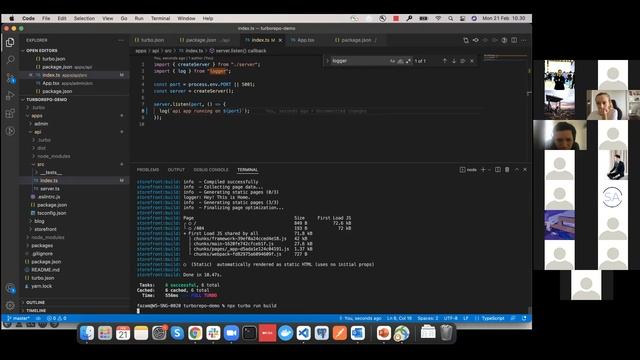Screen dimensions: 640x360
Task: Expand the Outline section
Action: [x=36, y=302]
